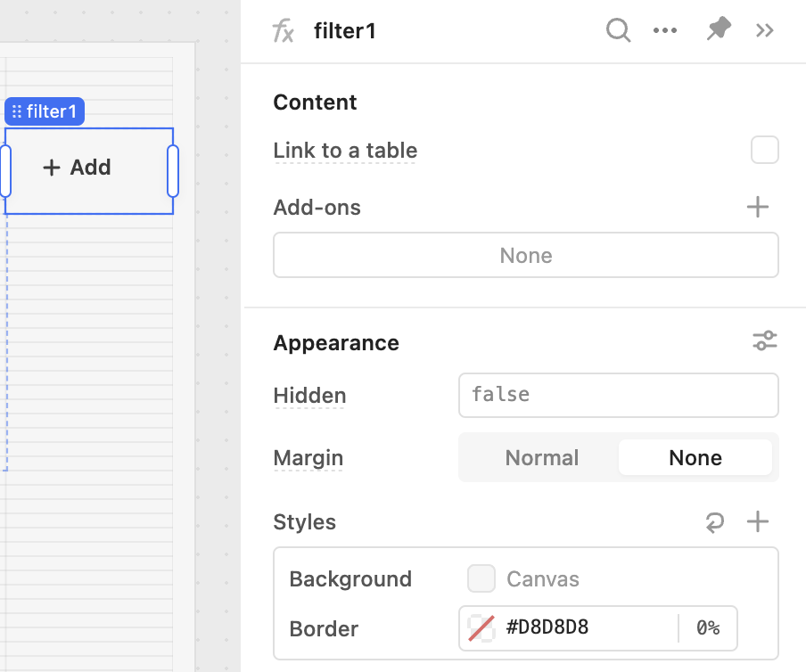Screen dimensions: 806x672
Task: Click the Hidden value field showing false
Action: tap(618, 395)
